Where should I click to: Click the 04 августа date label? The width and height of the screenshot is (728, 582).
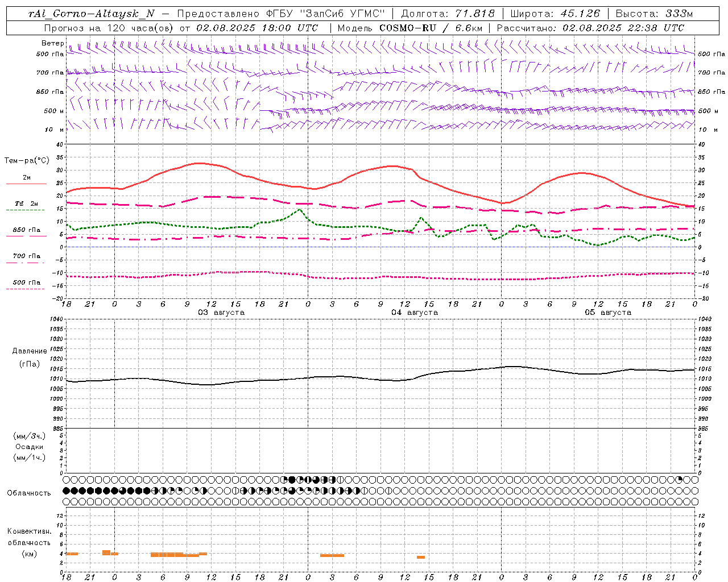click(415, 313)
